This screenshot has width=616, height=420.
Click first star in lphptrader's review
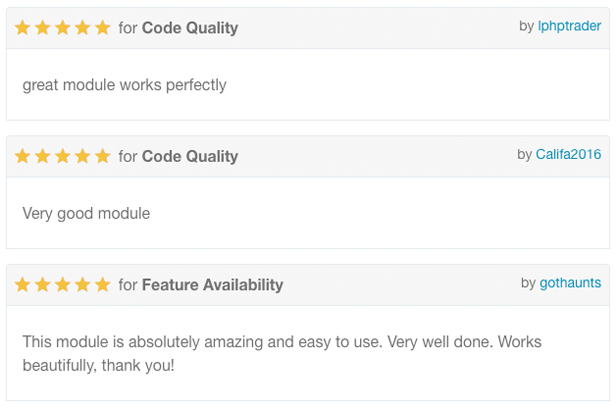pyautogui.click(x=23, y=28)
